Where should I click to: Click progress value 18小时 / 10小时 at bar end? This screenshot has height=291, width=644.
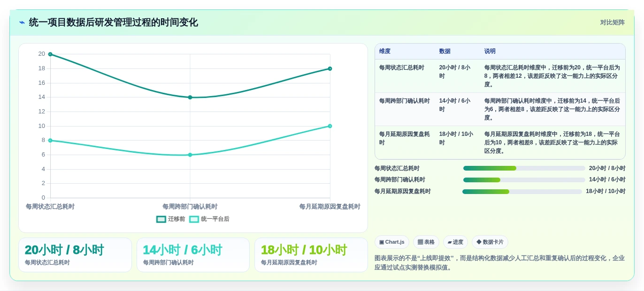[606, 192]
